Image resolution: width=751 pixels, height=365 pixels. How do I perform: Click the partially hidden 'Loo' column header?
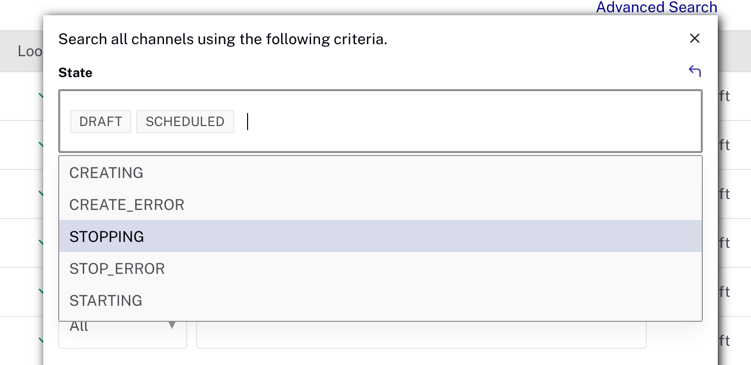click(30, 51)
